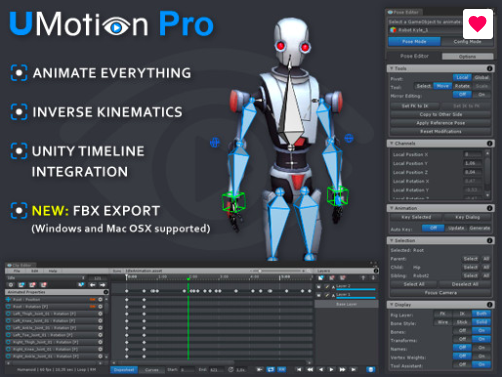Click add new layer icon in Layers panel
This screenshot has width=502, height=377.
pos(321,278)
